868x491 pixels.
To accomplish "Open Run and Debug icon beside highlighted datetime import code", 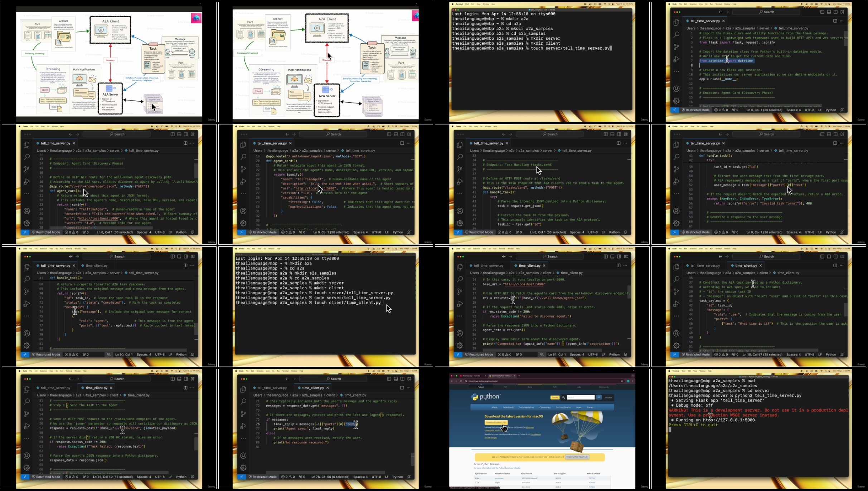I will [x=676, y=59].
